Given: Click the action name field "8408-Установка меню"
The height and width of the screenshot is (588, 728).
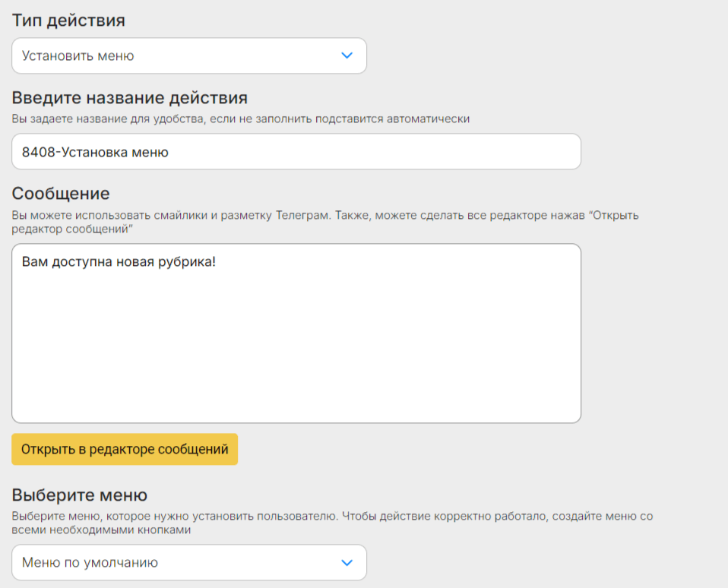Looking at the screenshot, I should click(296, 152).
